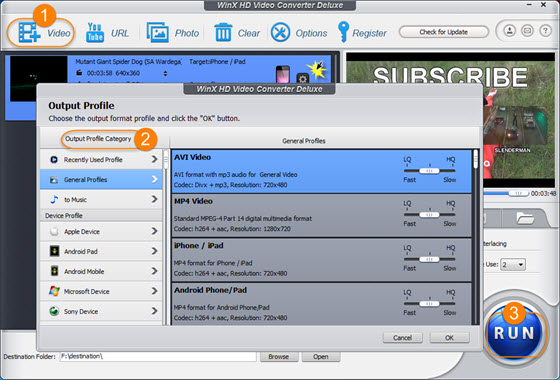The image size is (560, 380).
Task: Confirm with the OK button
Action: pyautogui.click(x=449, y=338)
